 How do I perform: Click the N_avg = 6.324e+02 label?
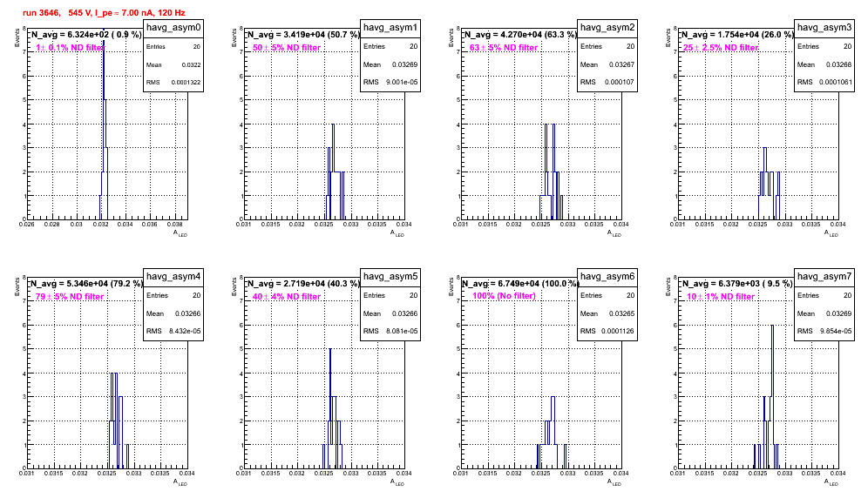(86, 35)
